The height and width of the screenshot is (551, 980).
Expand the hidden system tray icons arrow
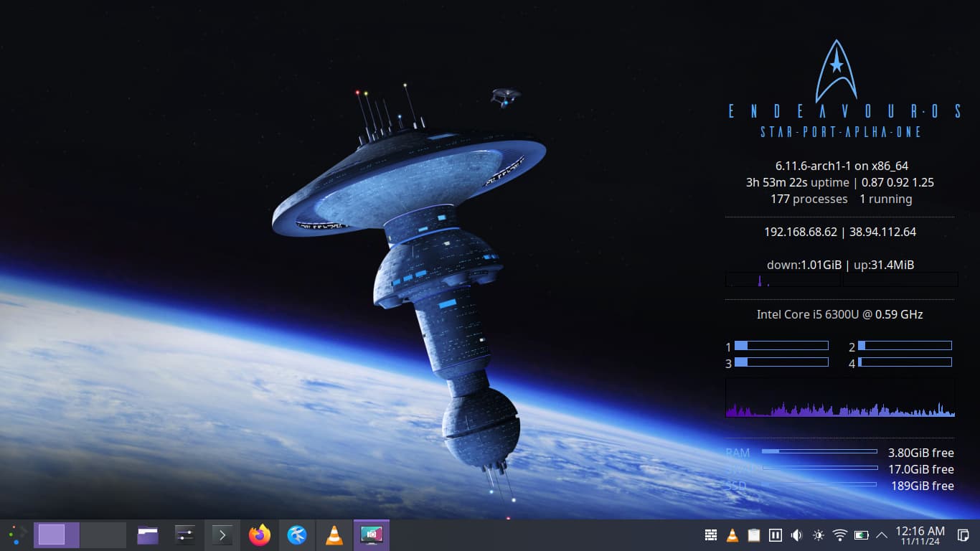click(882, 535)
